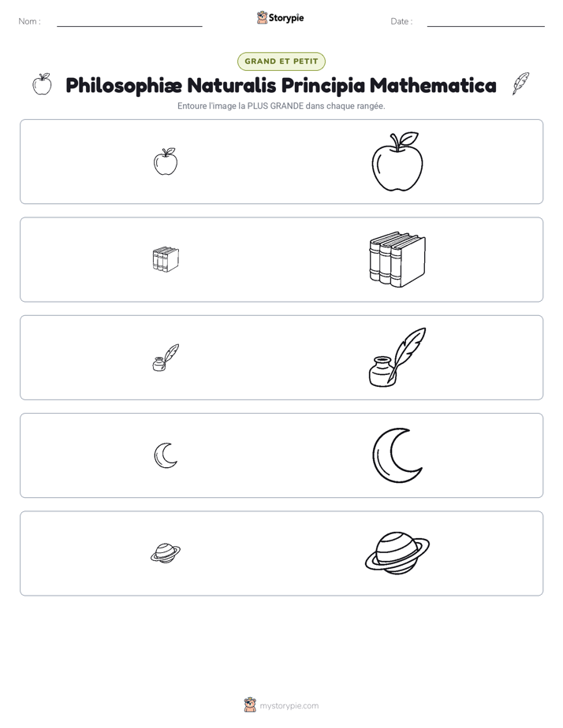Click the bear mascot in the footer

[250, 705]
